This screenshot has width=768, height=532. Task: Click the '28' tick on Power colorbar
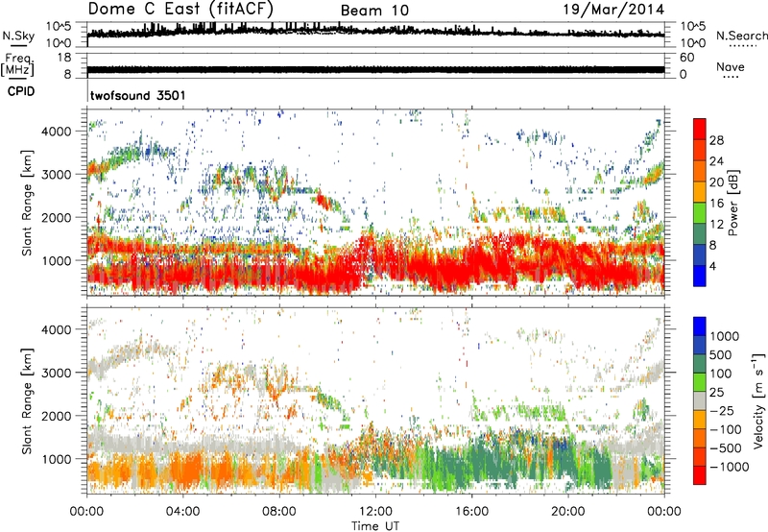tap(716, 140)
